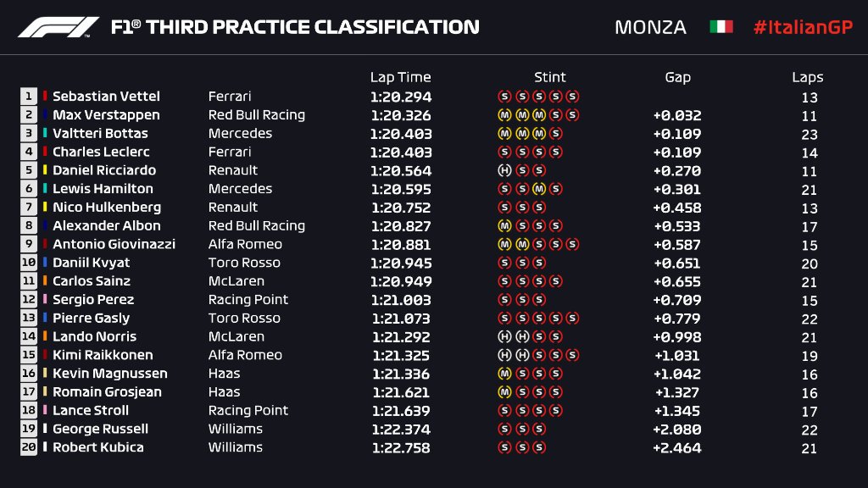Select driver name Max Verstappen
868x488 pixels.
[x=106, y=115]
